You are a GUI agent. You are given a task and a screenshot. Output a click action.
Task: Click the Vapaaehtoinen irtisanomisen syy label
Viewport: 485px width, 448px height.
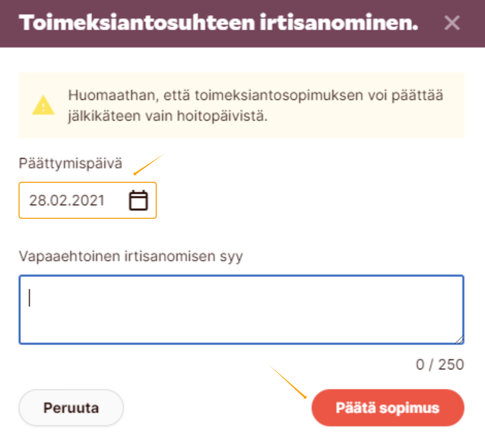131,256
